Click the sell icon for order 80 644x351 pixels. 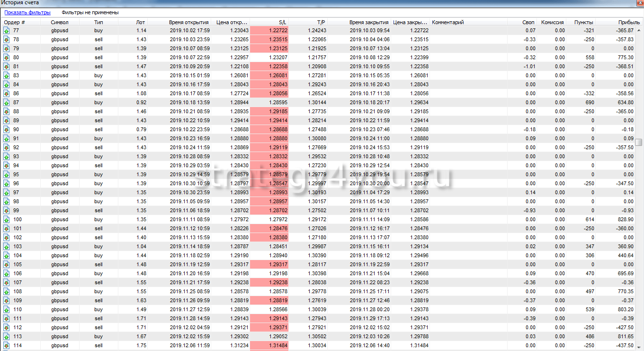pos(7,57)
